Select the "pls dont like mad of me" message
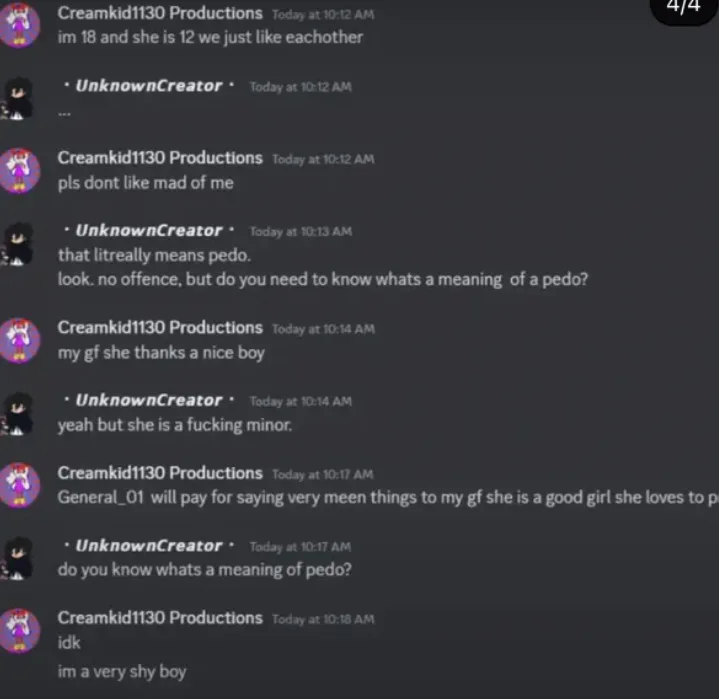Viewport: 719px width, 699px height. (x=146, y=183)
